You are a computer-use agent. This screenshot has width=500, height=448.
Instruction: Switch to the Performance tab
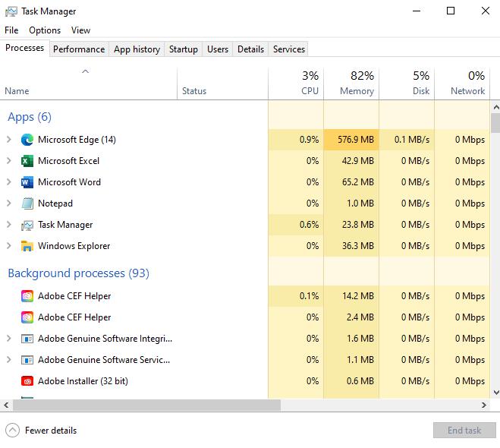[79, 49]
